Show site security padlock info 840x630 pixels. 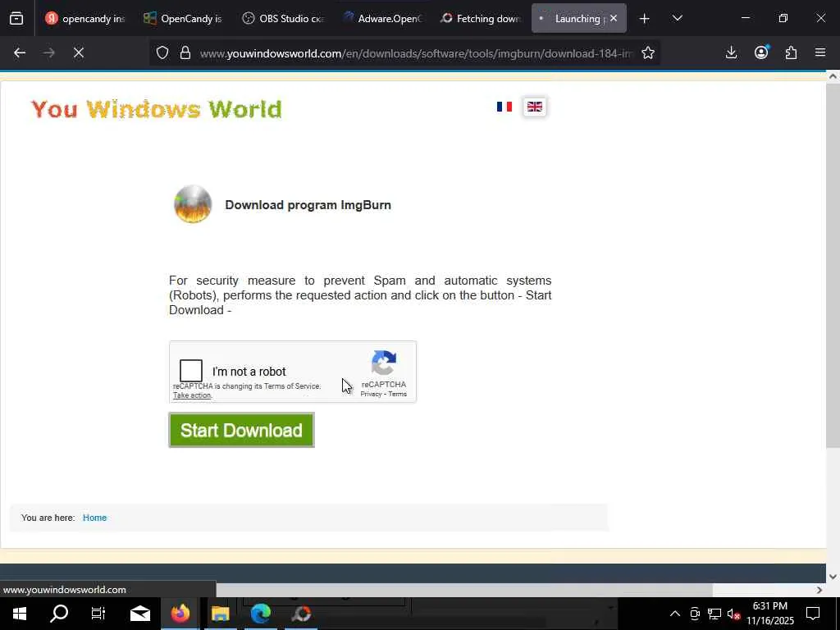(185, 53)
